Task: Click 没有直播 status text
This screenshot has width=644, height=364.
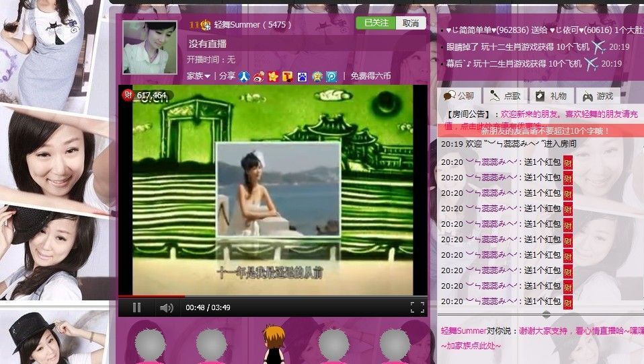Action: [208, 44]
